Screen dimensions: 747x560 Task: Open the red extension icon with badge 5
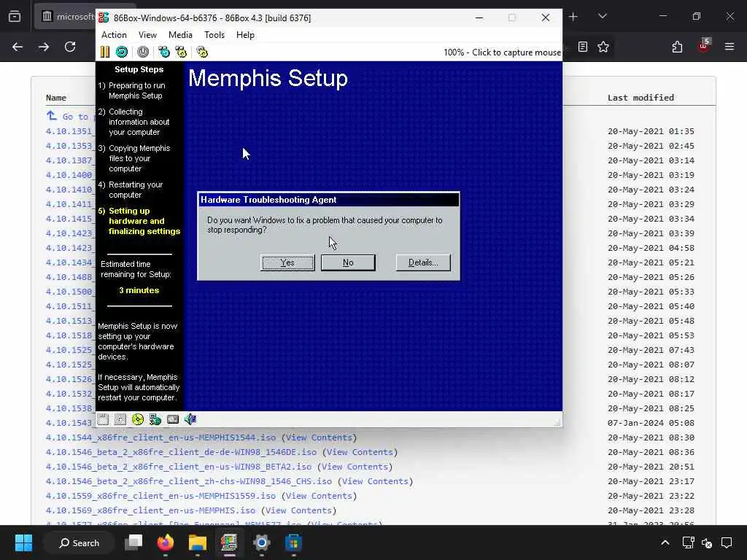point(704,46)
